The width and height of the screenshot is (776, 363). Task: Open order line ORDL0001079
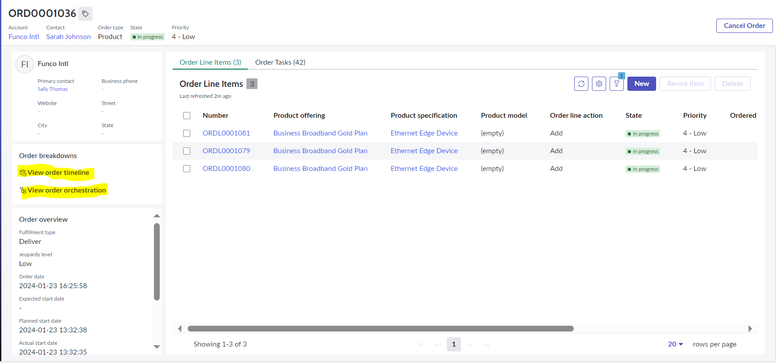226,151
